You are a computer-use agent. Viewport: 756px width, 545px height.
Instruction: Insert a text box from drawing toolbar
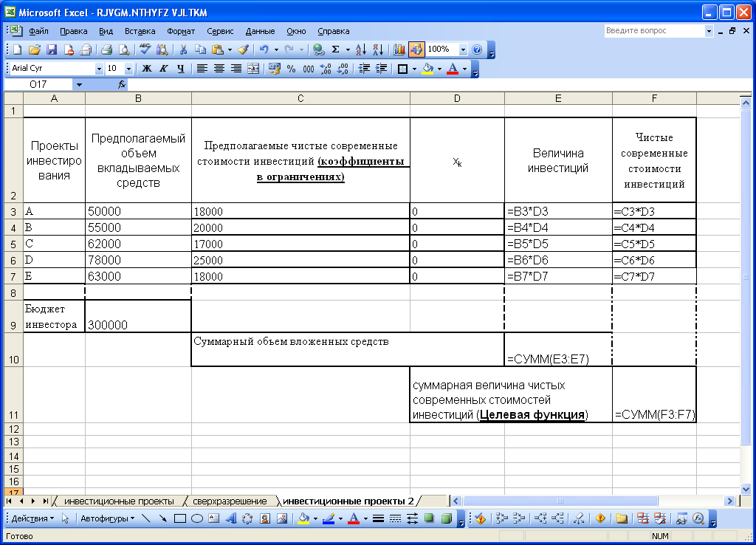pos(213,518)
